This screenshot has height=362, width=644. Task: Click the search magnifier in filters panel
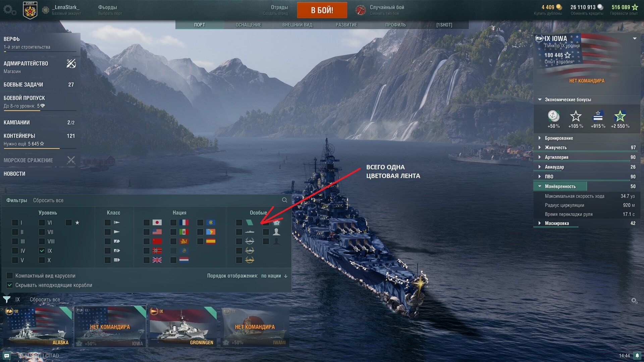click(x=284, y=200)
